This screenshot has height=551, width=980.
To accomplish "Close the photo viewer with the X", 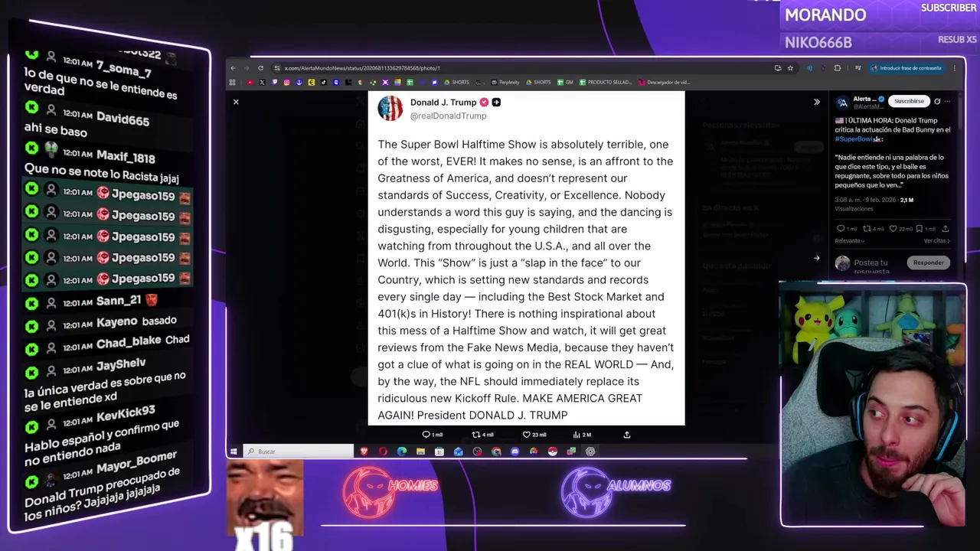I will coord(236,102).
